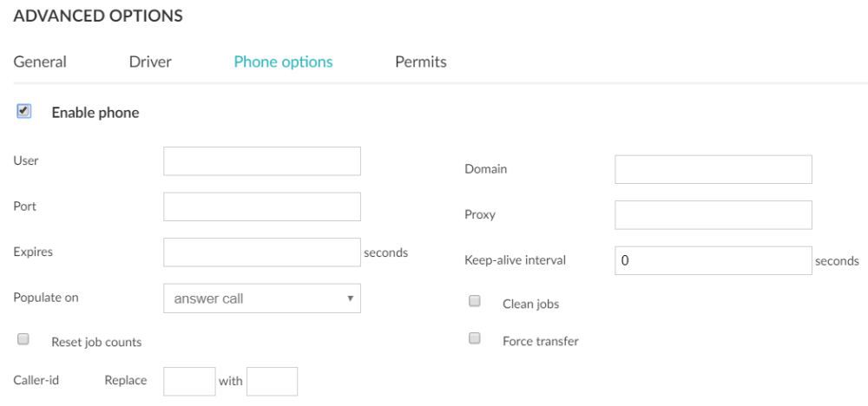Switch to the General tab
Screen dimensions: 868x406
40,62
